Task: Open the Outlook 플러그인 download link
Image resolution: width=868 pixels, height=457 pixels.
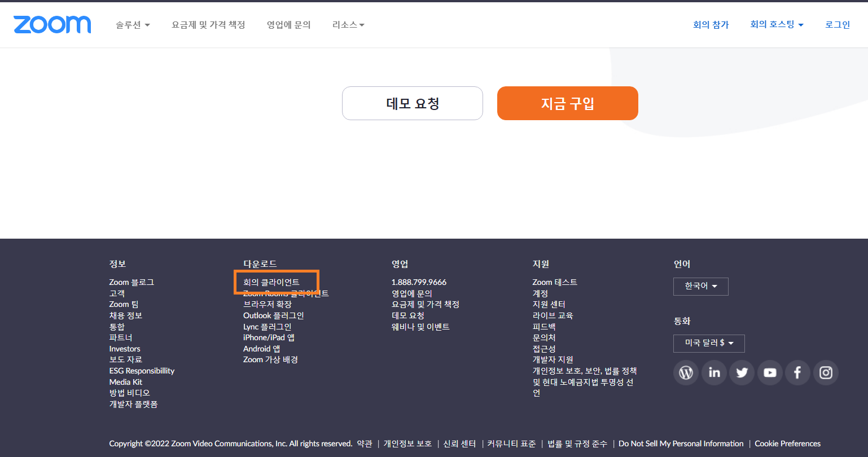Action: coord(274,315)
